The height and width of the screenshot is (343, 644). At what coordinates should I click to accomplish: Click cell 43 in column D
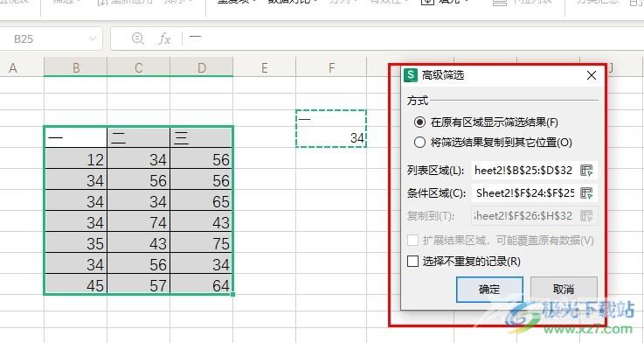point(201,221)
